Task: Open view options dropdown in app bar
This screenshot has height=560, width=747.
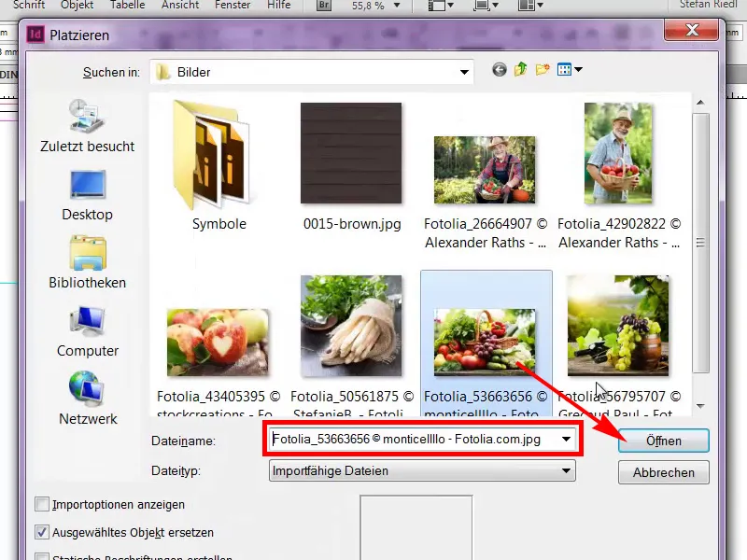Action: click(x=441, y=6)
